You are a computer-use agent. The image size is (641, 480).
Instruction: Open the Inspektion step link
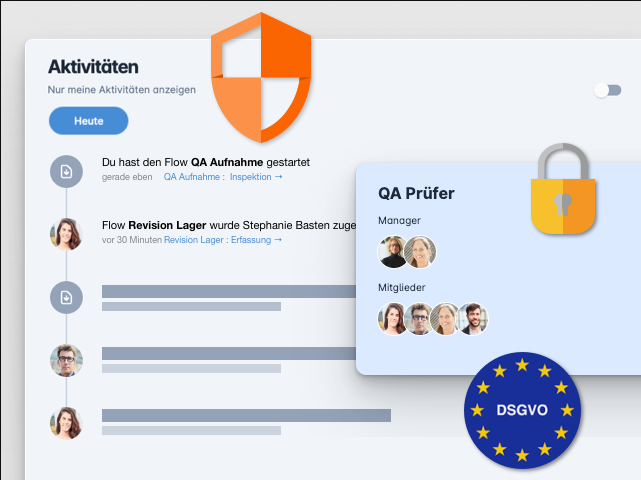tap(256, 177)
